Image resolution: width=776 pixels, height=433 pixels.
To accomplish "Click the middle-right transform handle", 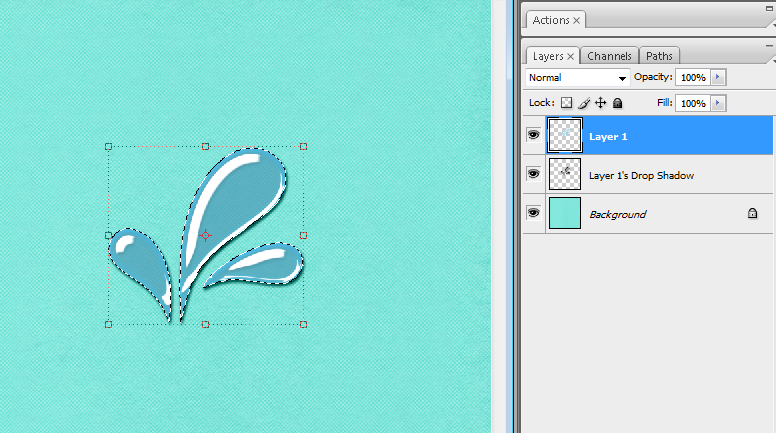I will coord(303,236).
